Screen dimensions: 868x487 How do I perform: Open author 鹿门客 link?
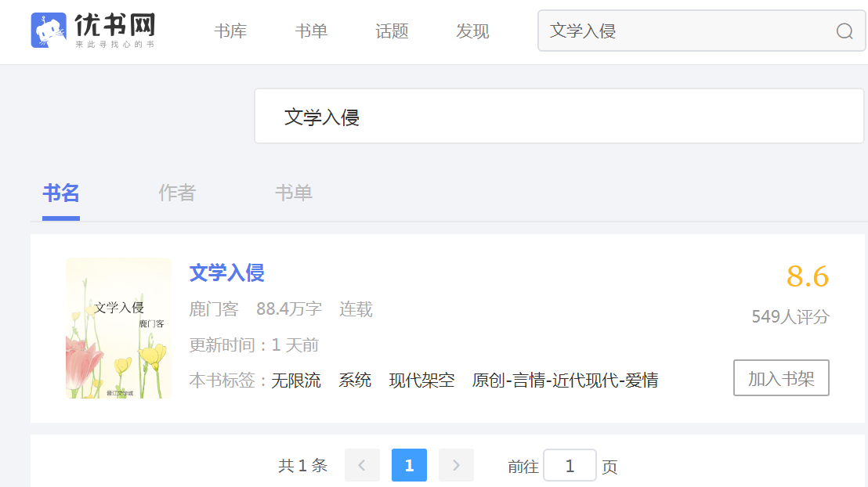(214, 309)
